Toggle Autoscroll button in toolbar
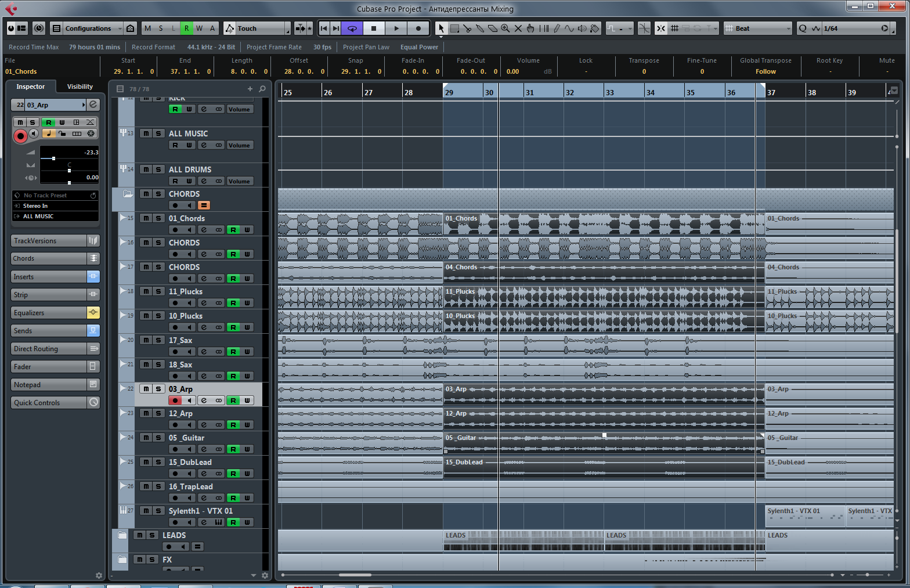910x588 pixels. [x=300, y=28]
